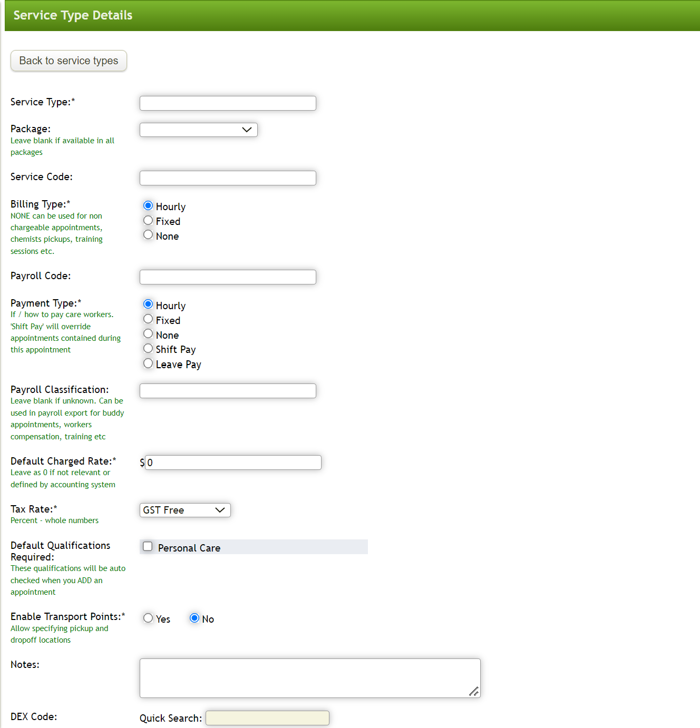Click the Quick Search field for DEX Code
700x728 pixels.
(267, 717)
